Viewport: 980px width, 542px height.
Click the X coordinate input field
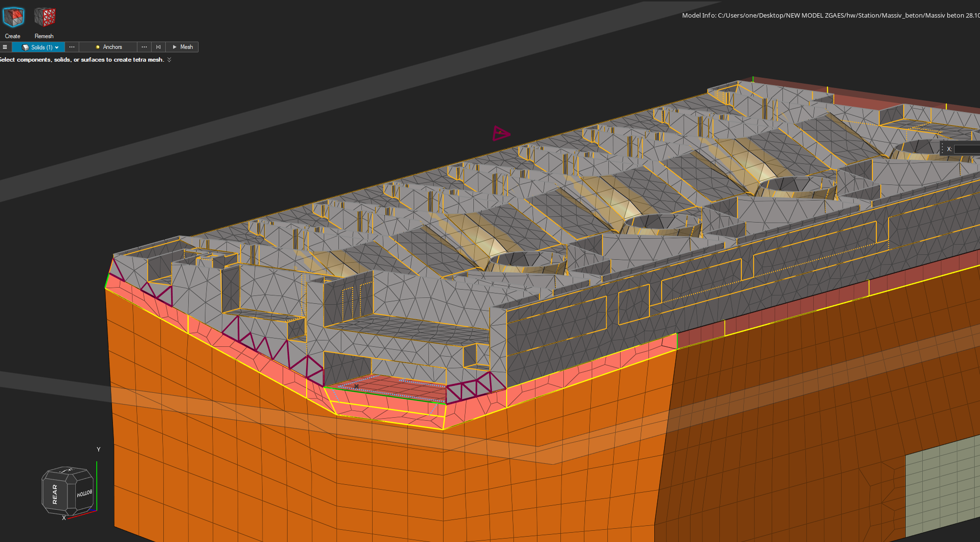pyautogui.click(x=967, y=149)
